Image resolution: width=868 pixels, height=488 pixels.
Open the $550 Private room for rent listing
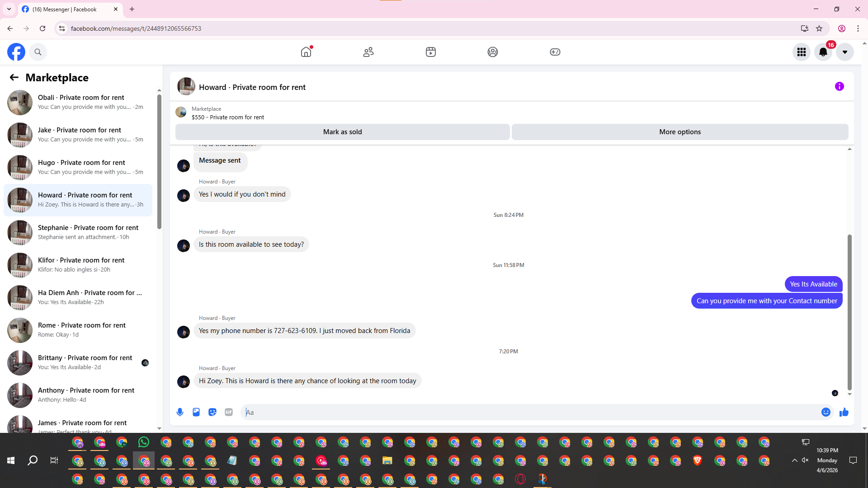227,117
